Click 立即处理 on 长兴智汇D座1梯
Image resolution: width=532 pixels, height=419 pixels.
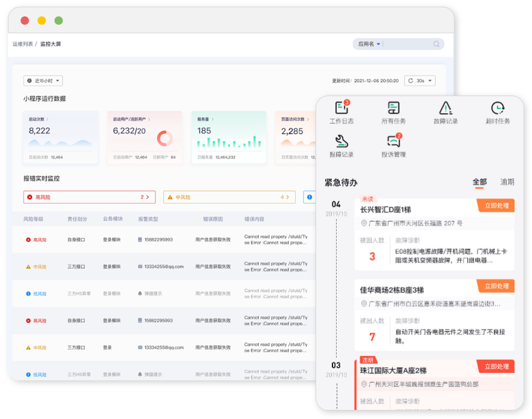[x=497, y=206]
